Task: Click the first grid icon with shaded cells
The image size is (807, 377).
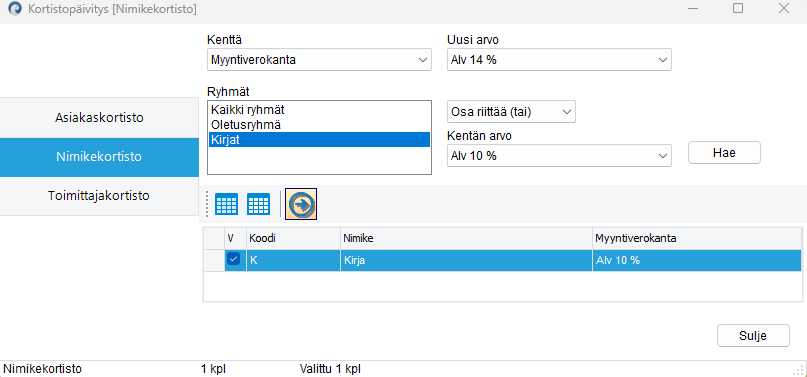Action: tap(226, 205)
